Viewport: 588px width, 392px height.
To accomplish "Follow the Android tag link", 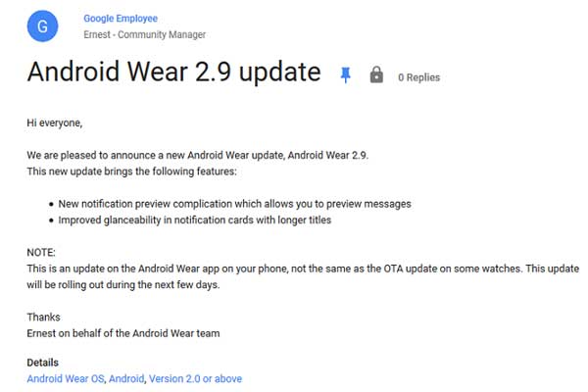I will pyautogui.click(x=125, y=378).
